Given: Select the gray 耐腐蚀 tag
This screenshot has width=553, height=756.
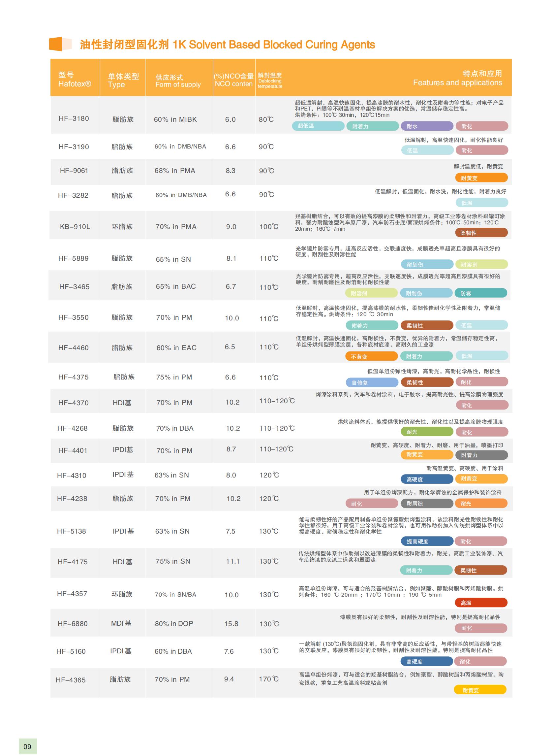Looking at the screenshot, I should (x=427, y=503).
